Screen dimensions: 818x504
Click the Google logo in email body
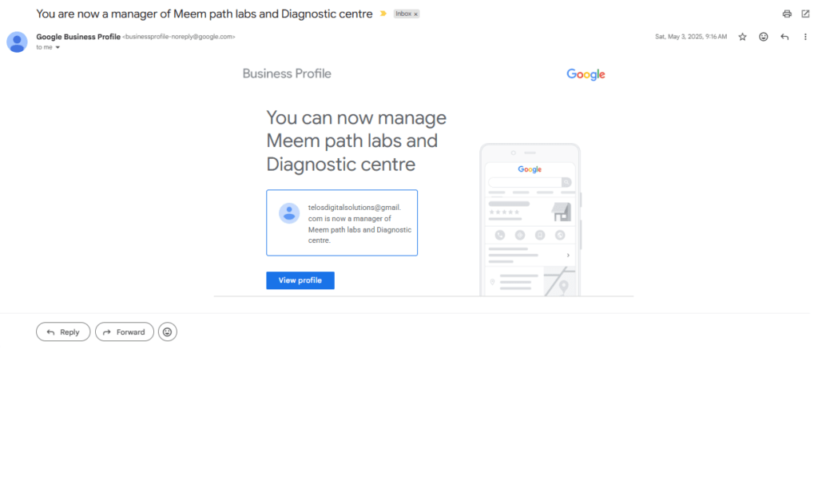(x=586, y=74)
